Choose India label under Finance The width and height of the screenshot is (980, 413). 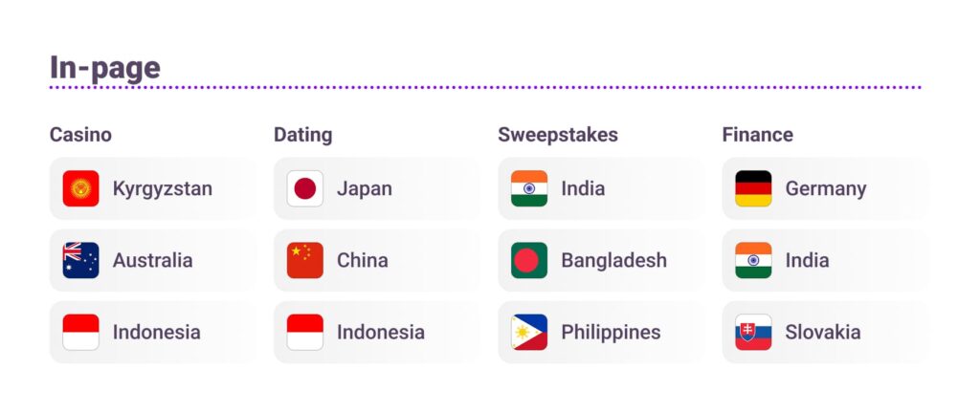click(807, 260)
